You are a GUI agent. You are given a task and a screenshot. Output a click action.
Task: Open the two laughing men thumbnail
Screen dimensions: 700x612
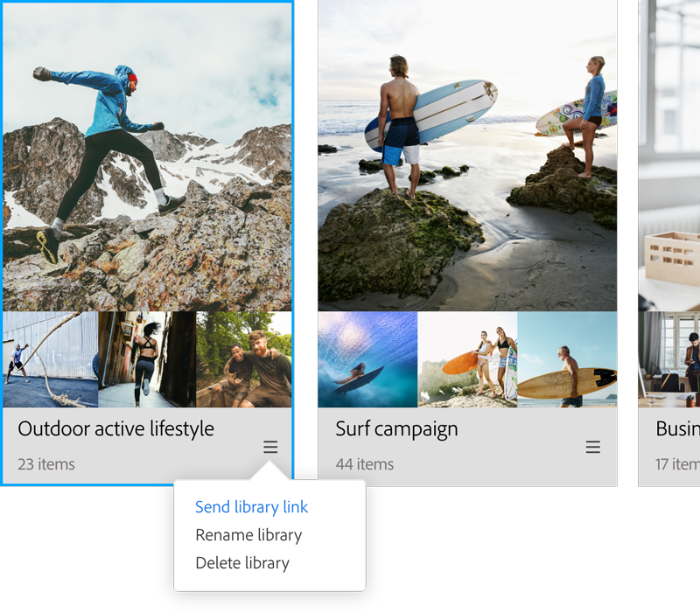(244, 359)
